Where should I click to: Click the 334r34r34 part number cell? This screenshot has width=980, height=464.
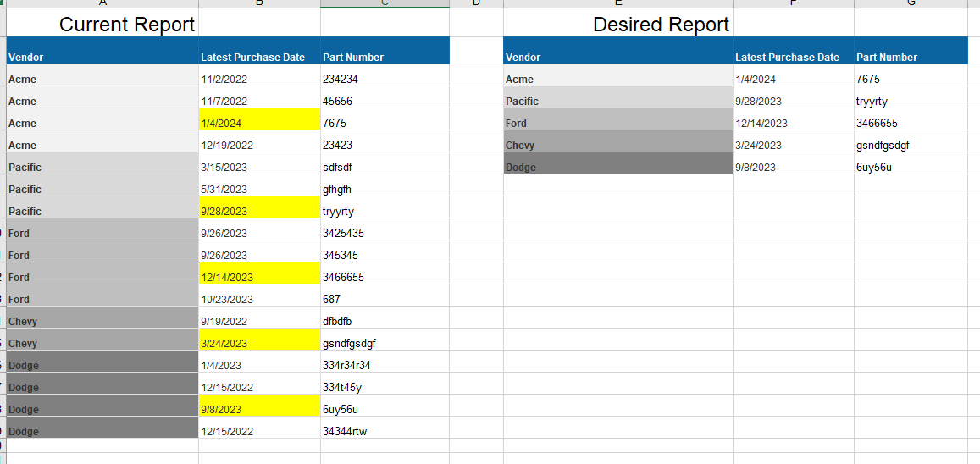coord(385,361)
